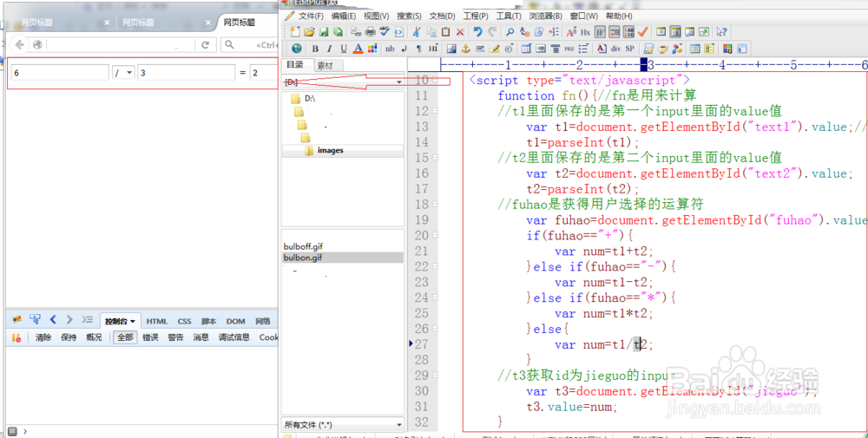Screen dimensions: 868x438
Task: Open the Hx hex viewer tool
Action: [586, 32]
